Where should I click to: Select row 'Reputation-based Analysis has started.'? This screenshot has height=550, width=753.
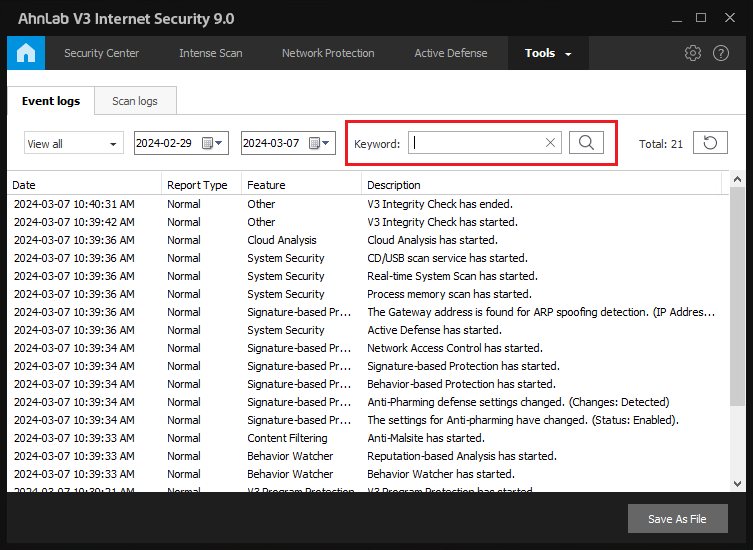point(368,456)
